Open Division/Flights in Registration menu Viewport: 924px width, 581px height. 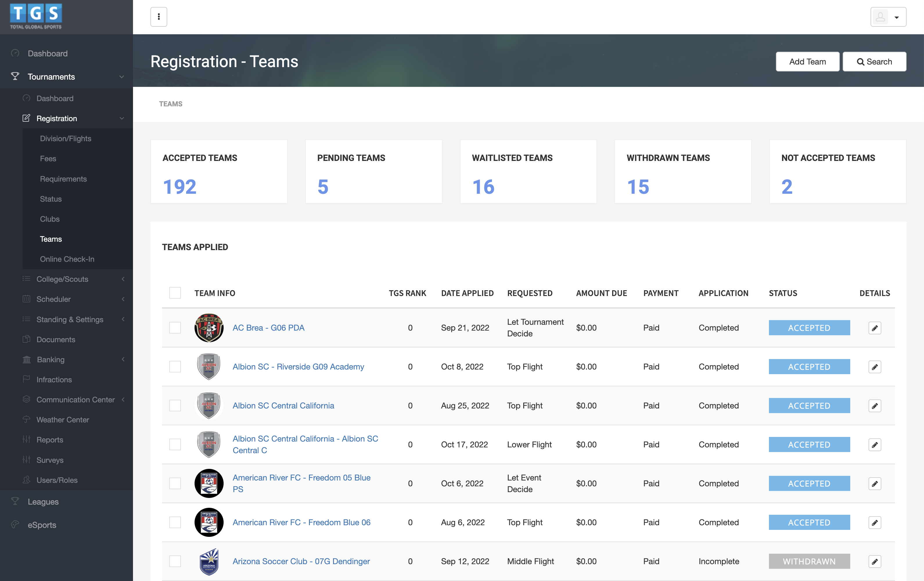(x=65, y=139)
